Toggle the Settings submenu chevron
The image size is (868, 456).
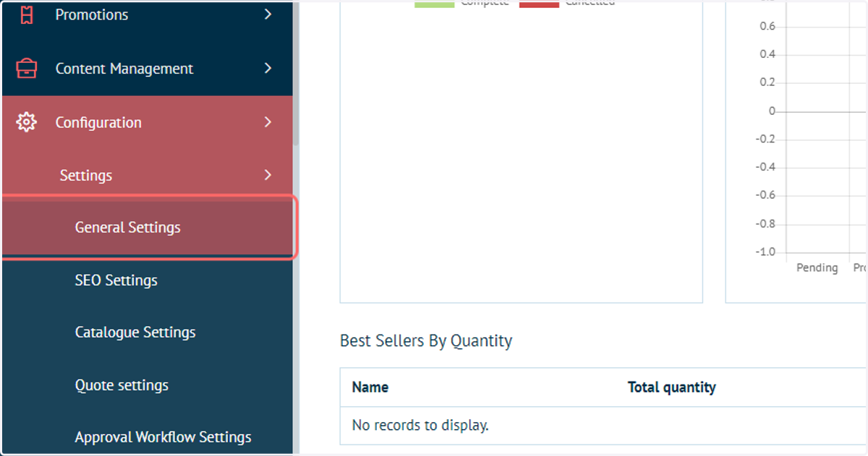pos(268,175)
